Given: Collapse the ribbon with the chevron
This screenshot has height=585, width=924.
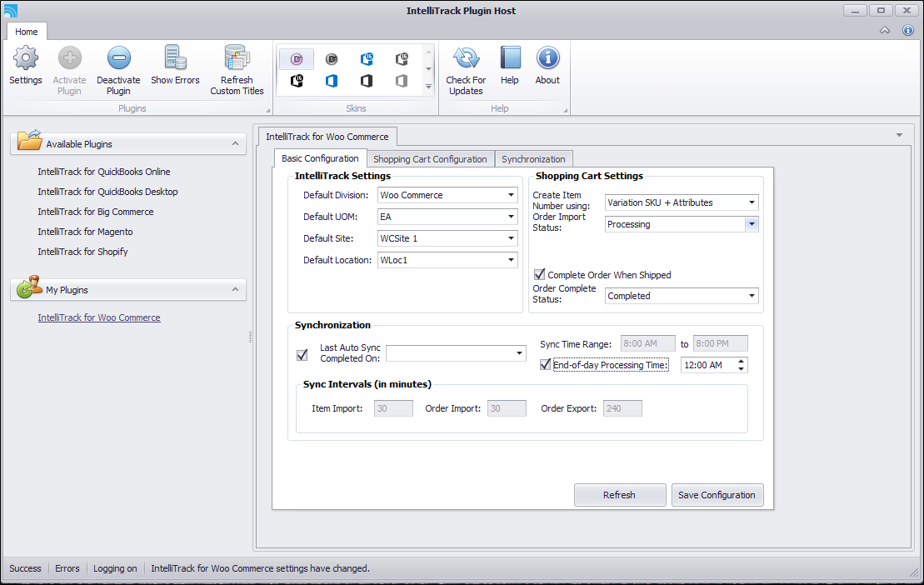Looking at the screenshot, I should 885,31.
